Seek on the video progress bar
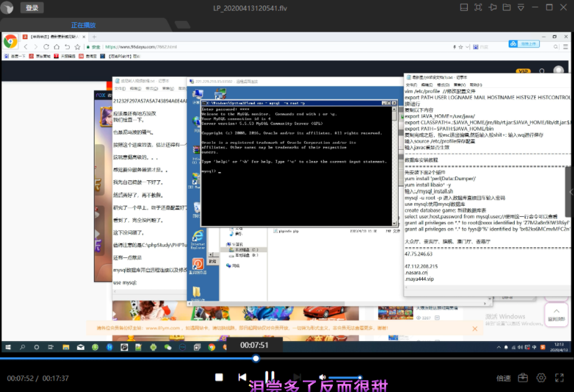This screenshot has height=392, width=574. click(x=287, y=358)
